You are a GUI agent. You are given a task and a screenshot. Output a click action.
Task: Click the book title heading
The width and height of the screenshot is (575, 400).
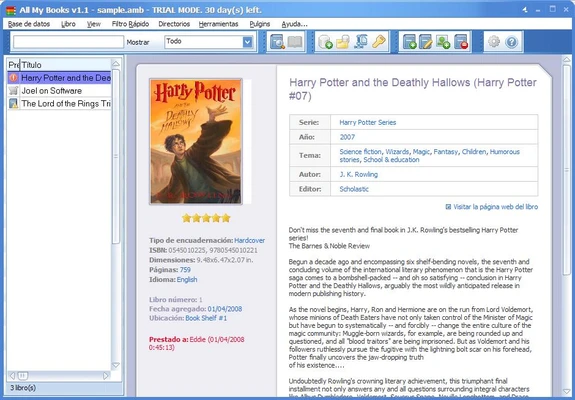pos(413,89)
